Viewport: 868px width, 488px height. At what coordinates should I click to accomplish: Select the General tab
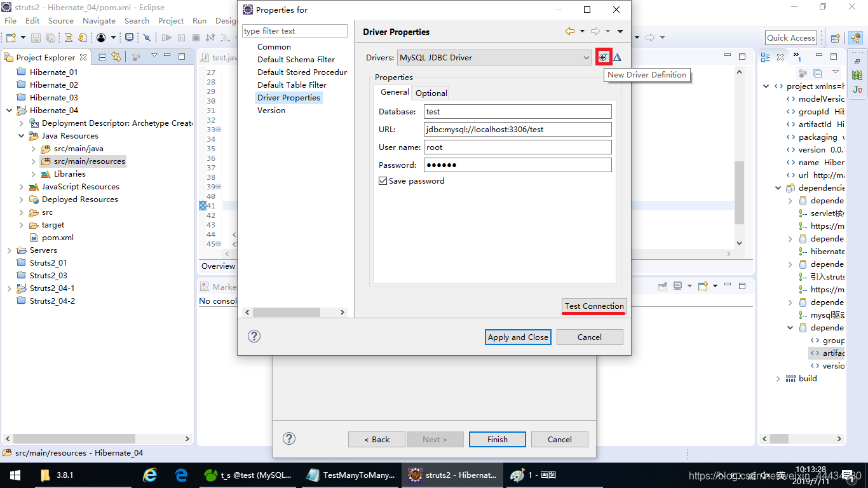pyautogui.click(x=395, y=92)
